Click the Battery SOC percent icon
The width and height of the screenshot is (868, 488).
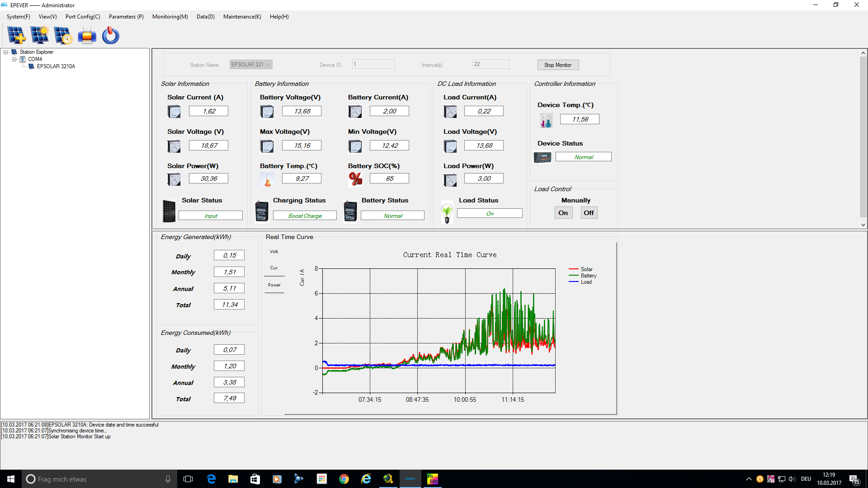coord(355,179)
